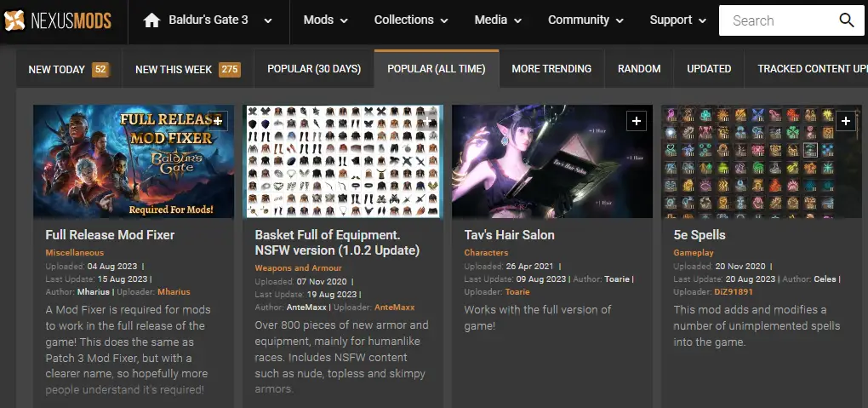Open the Tav's Hair Salon title link
868x408 pixels.
tap(509, 235)
